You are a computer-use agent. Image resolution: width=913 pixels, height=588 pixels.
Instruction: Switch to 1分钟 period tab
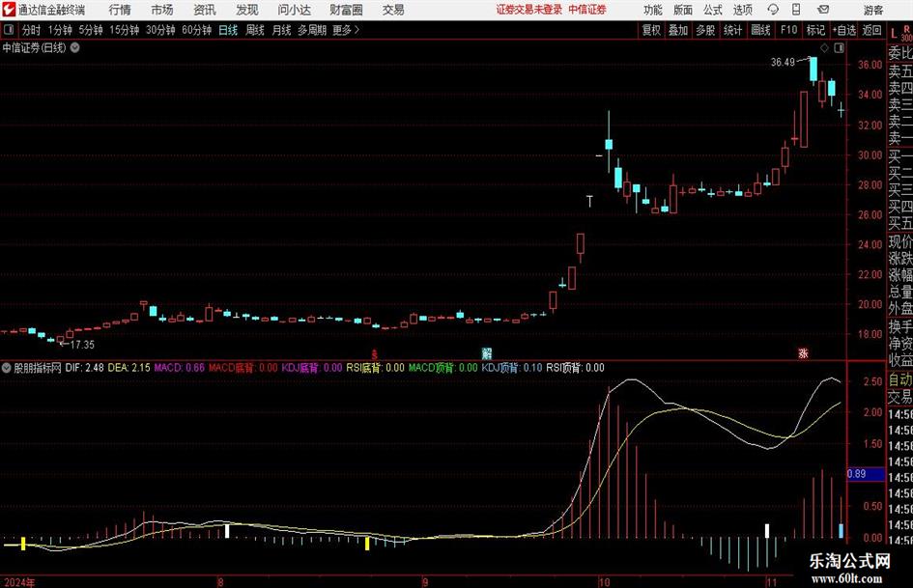click(x=60, y=30)
